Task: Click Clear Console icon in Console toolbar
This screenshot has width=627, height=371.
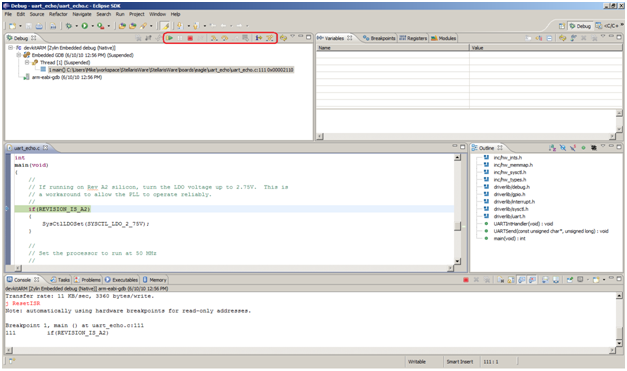Action: 501,280
